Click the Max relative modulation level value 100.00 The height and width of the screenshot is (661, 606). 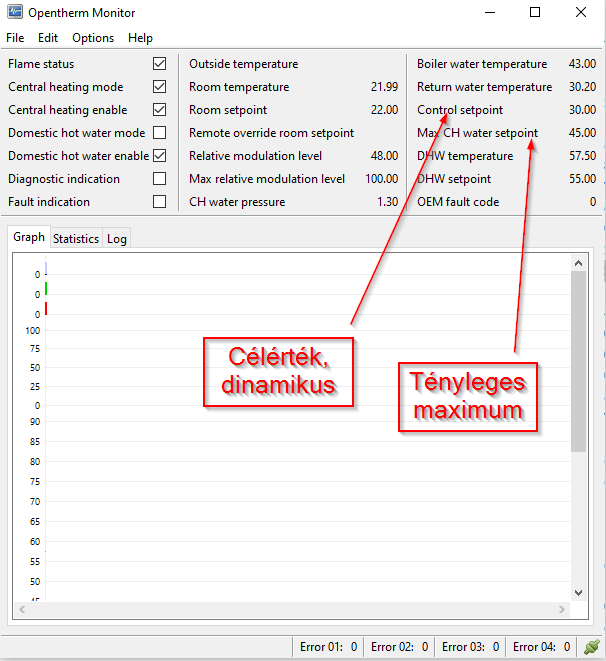tap(381, 179)
